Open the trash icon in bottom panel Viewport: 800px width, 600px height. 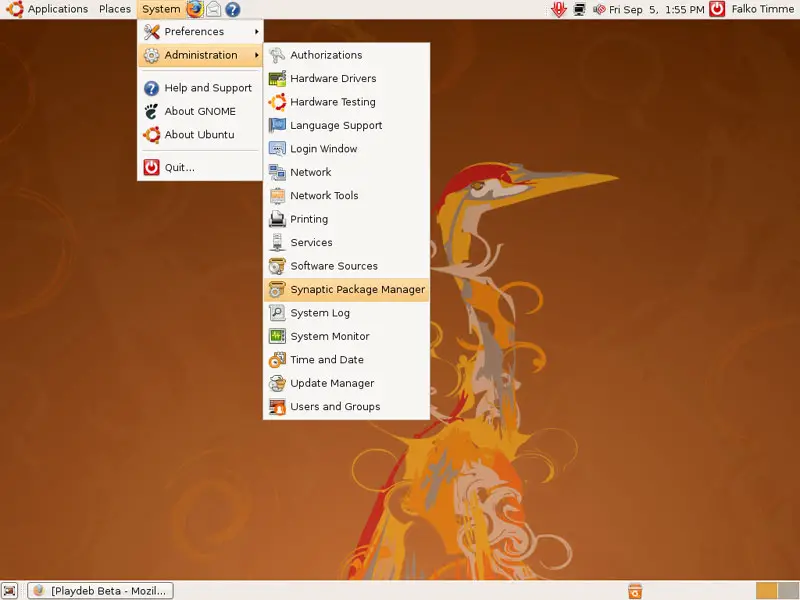[634, 590]
